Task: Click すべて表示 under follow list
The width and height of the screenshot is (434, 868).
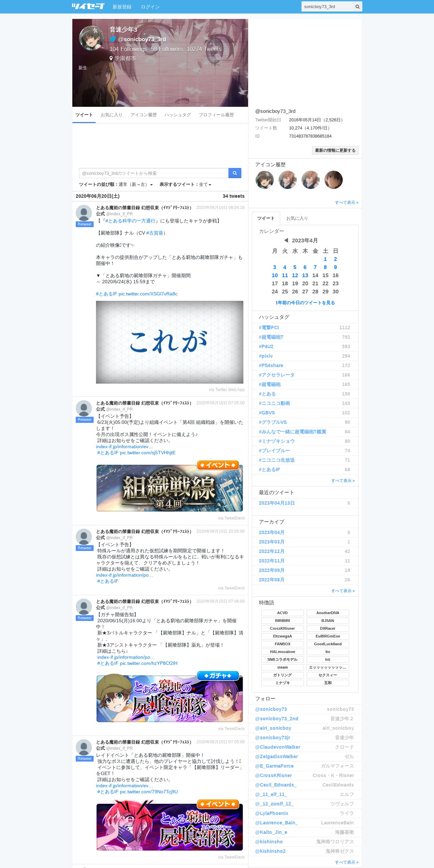Action: click(x=346, y=862)
